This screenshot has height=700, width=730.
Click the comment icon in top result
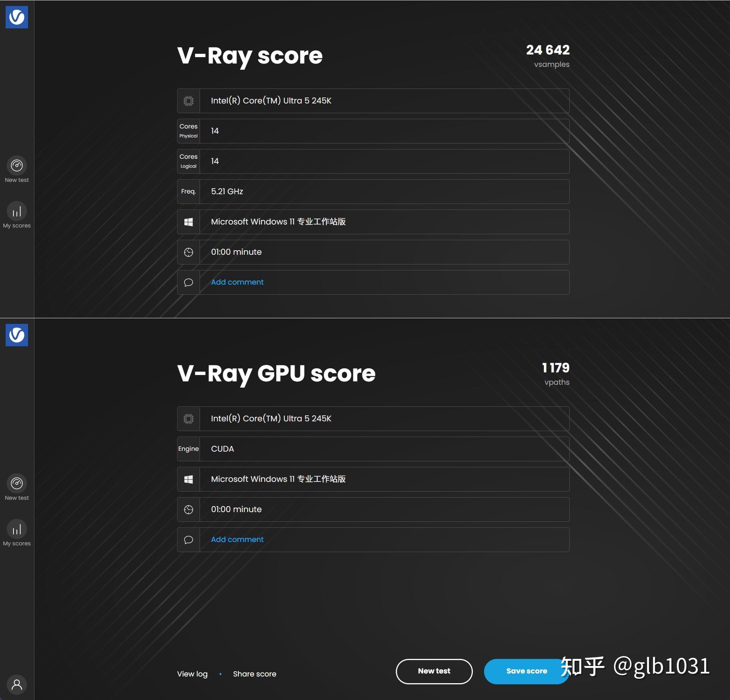[x=188, y=282]
